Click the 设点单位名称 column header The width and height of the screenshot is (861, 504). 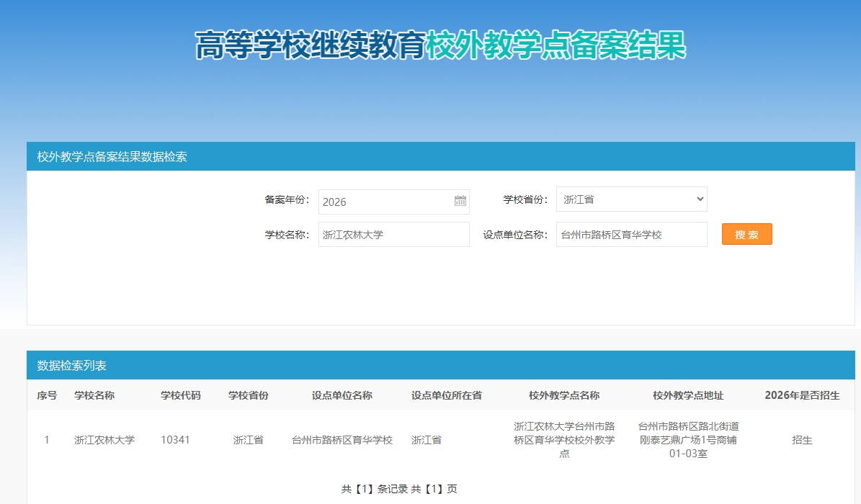click(x=342, y=395)
